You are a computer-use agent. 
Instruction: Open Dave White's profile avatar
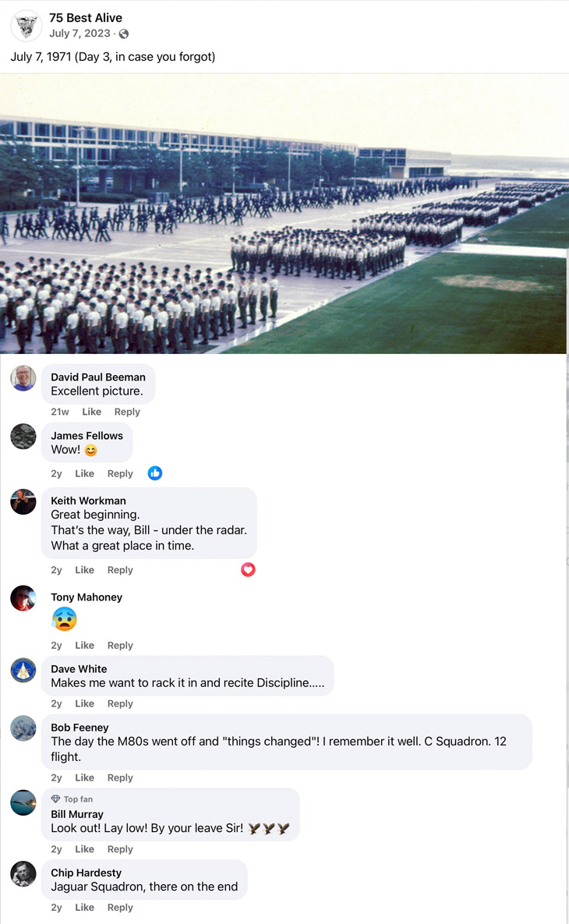tap(23, 670)
